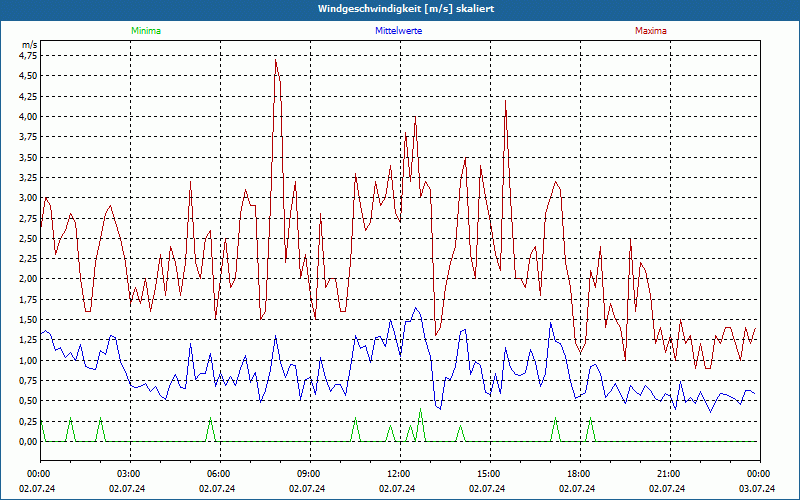Viewport: 800px width, 500px height.
Task: Click the m/s unit label
Action: point(30,45)
